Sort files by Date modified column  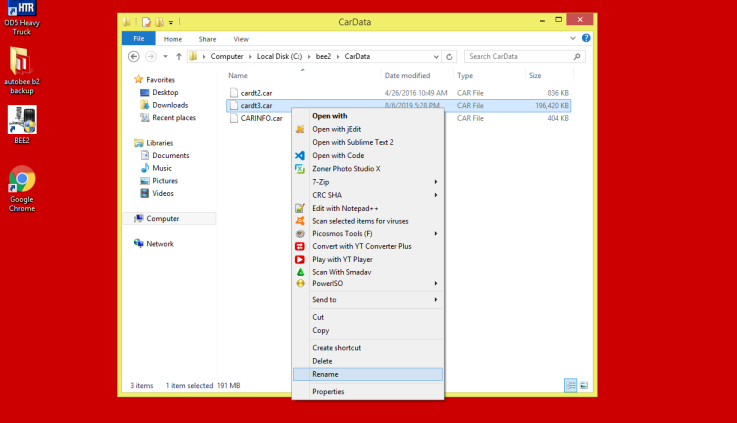pos(407,75)
